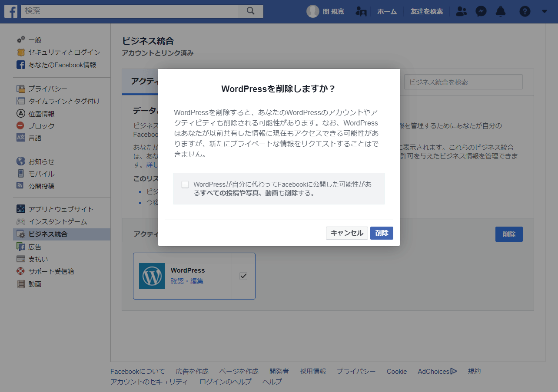Viewport: 558px width, 392px height.
Task: Click the page 削除 button behind the dialog
Action: pyautogui.click(x=509, y=234)
